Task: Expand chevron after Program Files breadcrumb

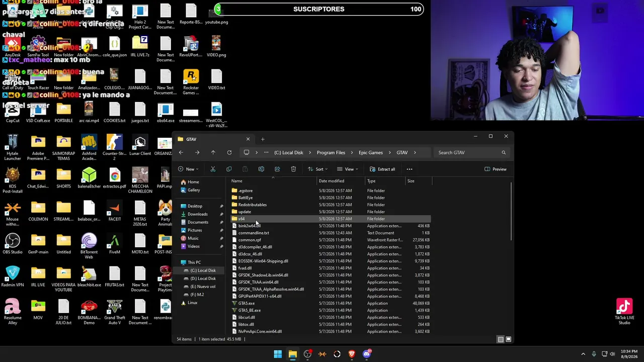Action: [x=352, y=152]
